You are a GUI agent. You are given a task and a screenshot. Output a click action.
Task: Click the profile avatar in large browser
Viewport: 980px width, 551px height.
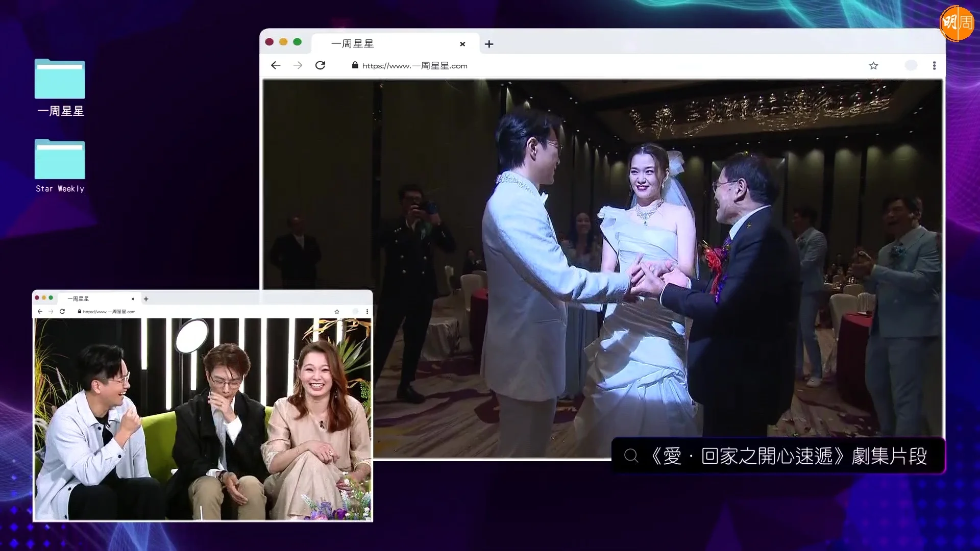tap(911, 65)
